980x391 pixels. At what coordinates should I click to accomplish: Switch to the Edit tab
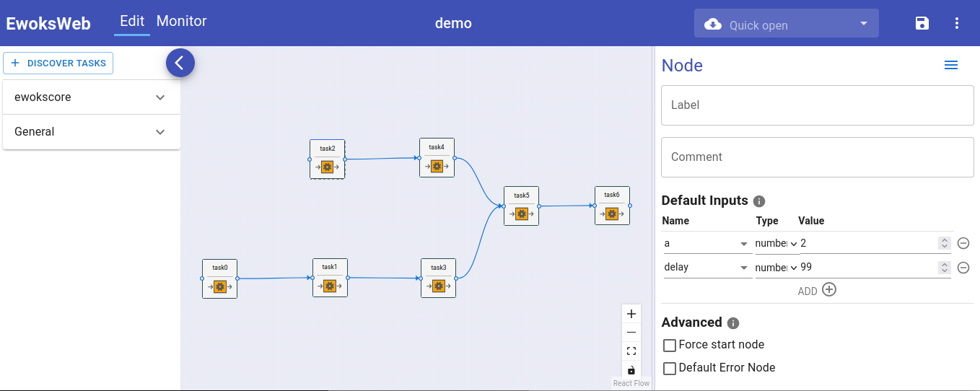click(x=132, y=22)
